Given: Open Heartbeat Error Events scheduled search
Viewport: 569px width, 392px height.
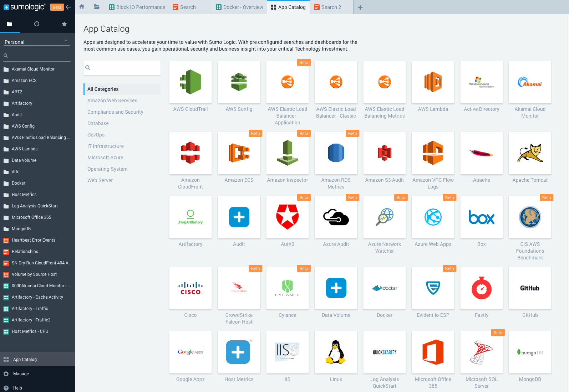Looking at the screenshot, I should click(37, 240).
